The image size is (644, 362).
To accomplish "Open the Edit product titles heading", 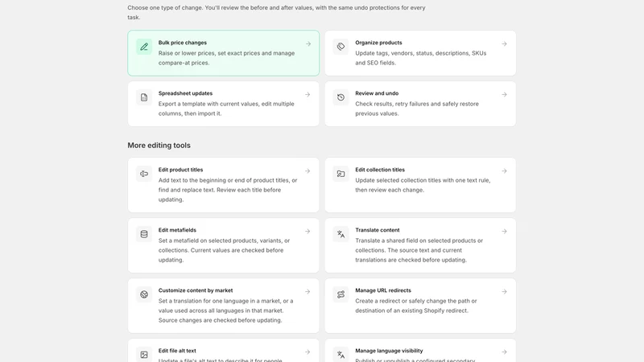I will pyautogui.click(x=180, y=170).
